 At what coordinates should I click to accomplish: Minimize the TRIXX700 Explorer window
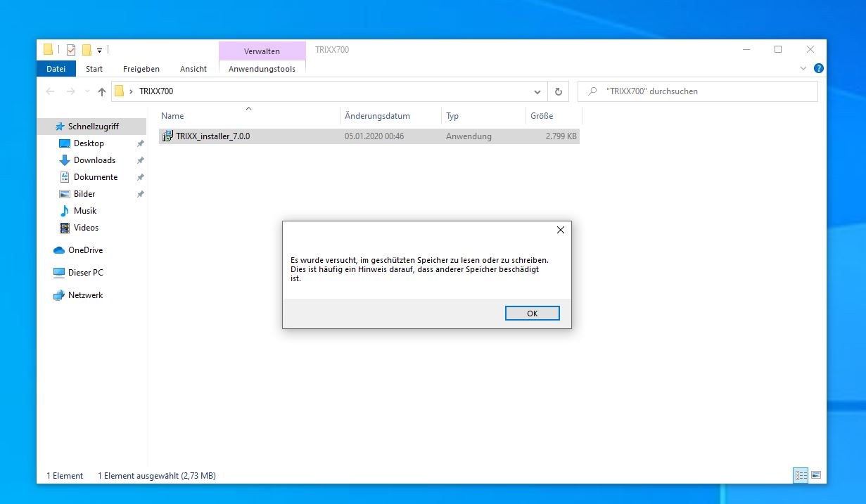[746, 50]
